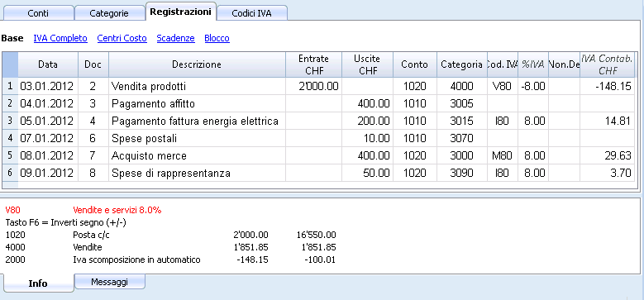Switch to the Conti tab
This screenshot has width=644, height=300.
pos(38,13)
